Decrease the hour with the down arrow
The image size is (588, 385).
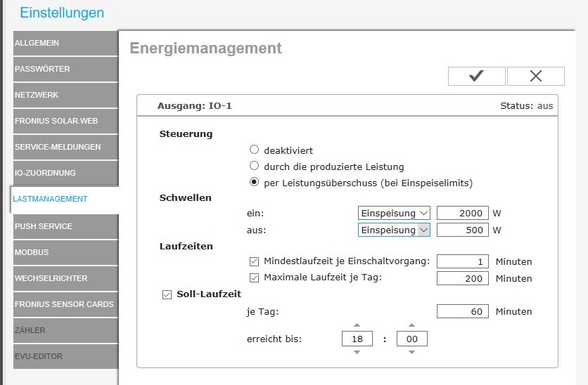pos(357,352)
